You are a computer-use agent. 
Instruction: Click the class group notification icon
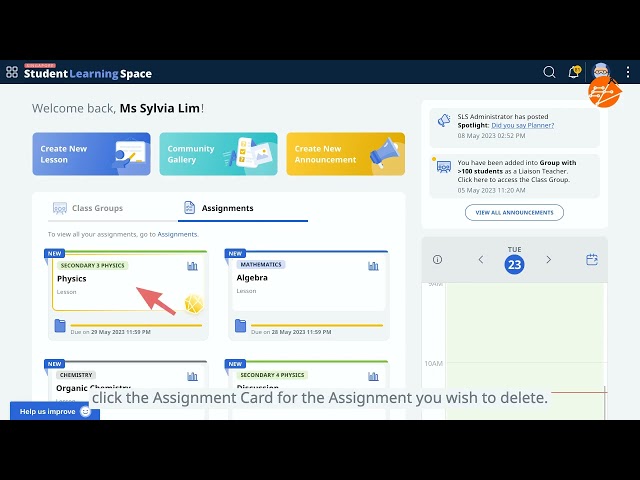pyautogui.click(x=444, y=167)
